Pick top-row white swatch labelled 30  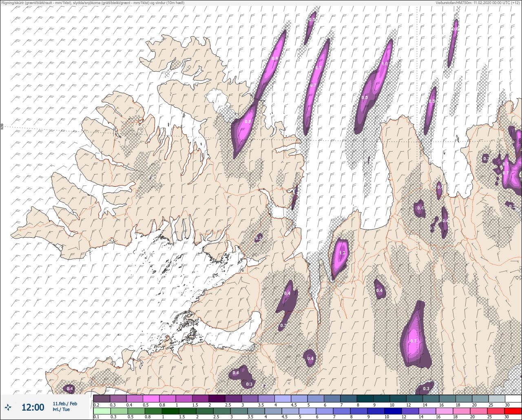513,398
